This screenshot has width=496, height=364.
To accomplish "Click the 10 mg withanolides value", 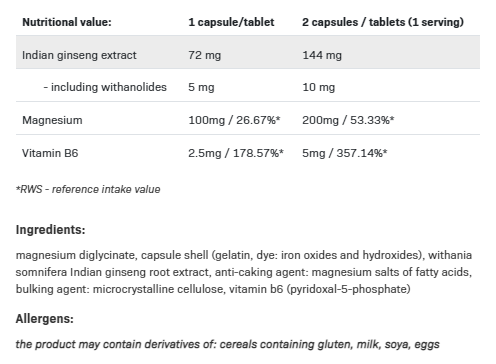I will click(318, 87).
